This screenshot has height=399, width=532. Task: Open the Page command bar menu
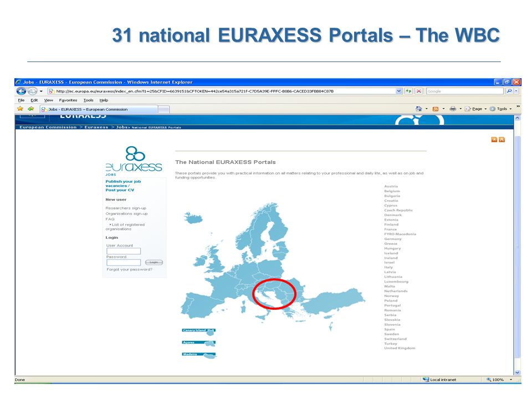(x=475, y=109)
